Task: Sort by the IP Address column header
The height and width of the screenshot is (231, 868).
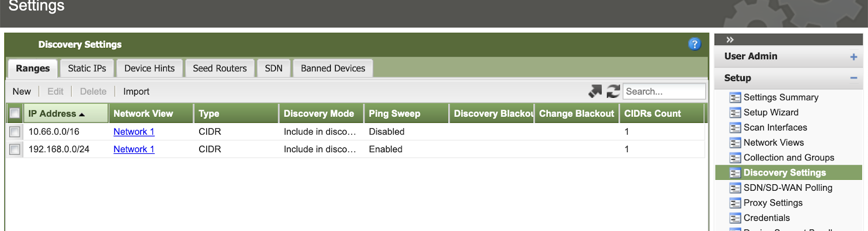Action: pyautogui.click(x=52, y=114)
